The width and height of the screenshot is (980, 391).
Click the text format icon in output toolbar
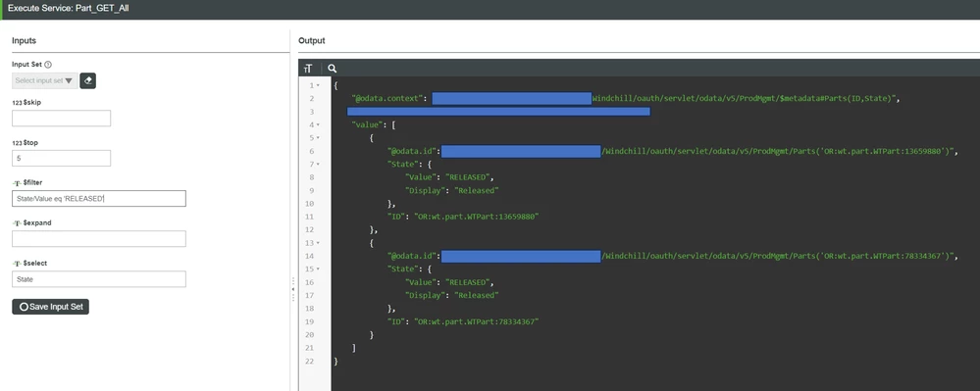coord(307,69)
